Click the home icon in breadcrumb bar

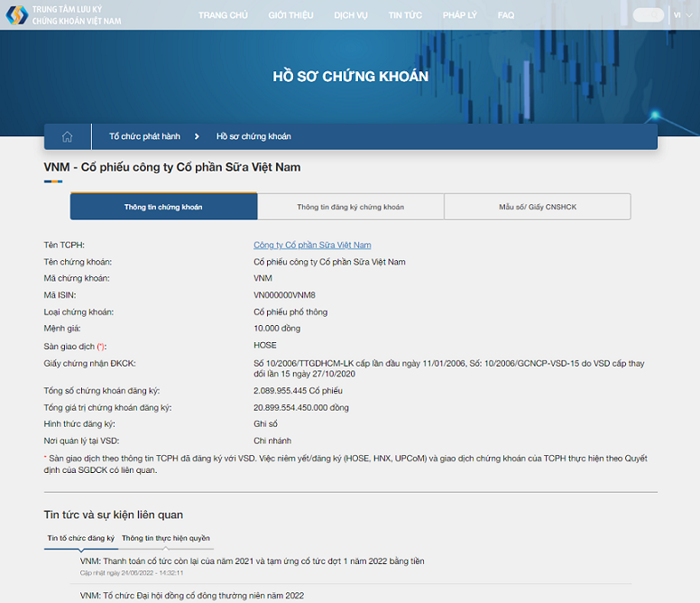tap(67, 136)
